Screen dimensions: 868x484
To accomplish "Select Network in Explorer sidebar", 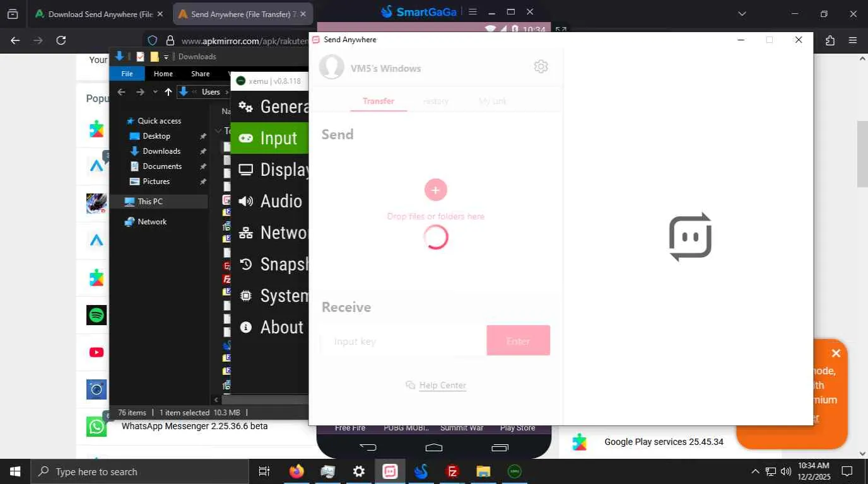I will click(x=152, y=222).
